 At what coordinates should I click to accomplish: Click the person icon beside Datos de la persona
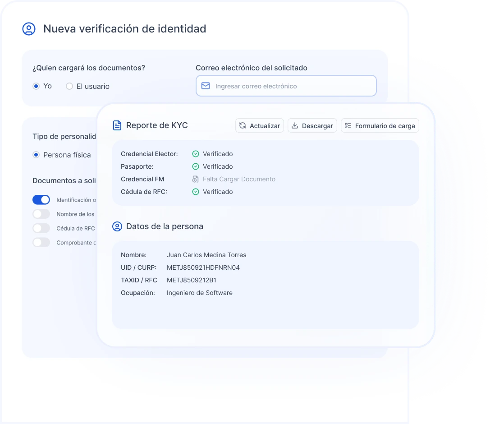coord(117,226)
